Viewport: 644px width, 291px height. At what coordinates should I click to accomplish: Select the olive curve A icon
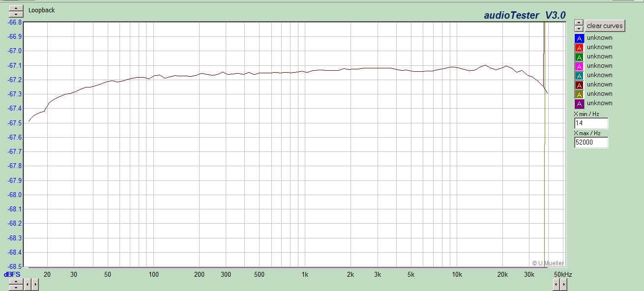click(x=579, y=94)
